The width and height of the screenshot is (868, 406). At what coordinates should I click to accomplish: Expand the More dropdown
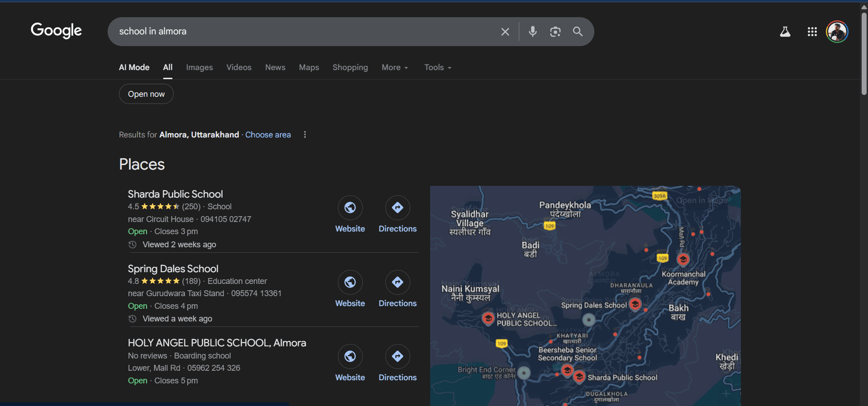pyautogui.click(x=394, y=67)
